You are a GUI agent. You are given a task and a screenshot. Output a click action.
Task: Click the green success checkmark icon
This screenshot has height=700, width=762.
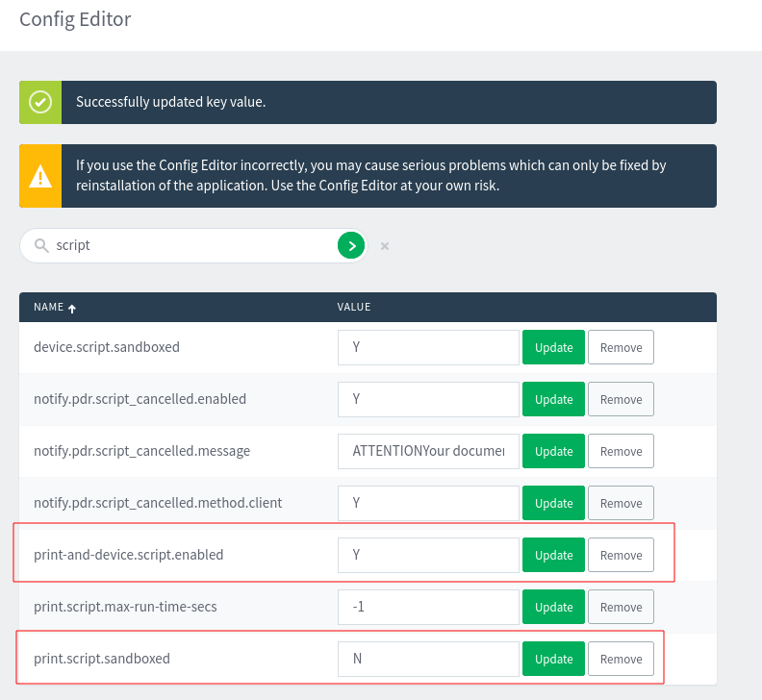(x=40, y=102)
